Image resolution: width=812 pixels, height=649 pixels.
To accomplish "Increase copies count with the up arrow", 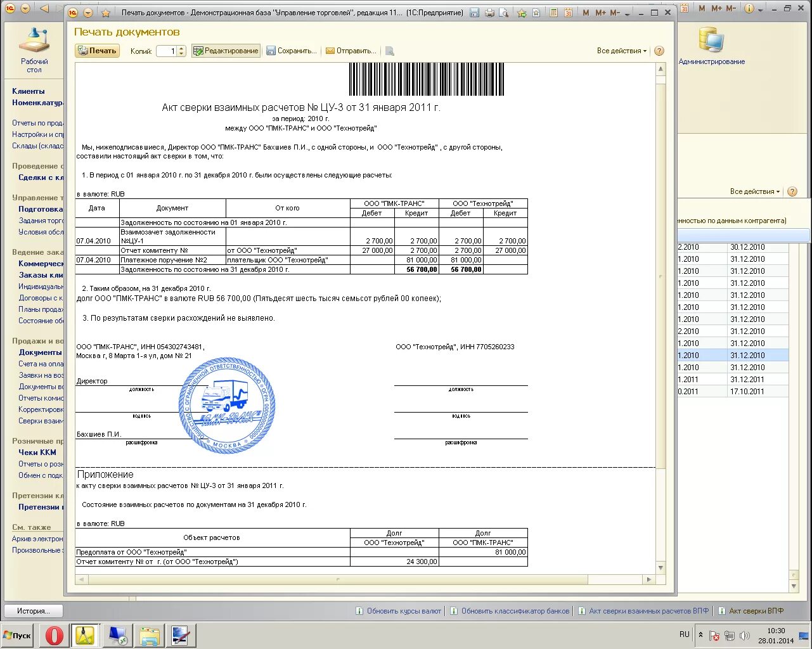I will 181,48.
